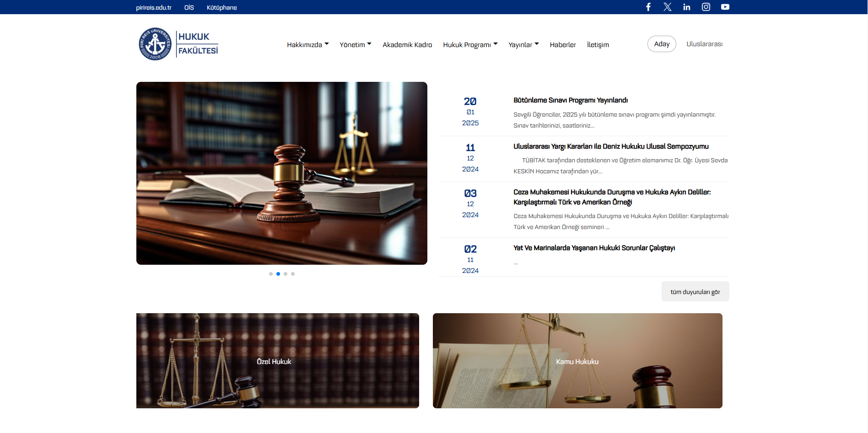This screenshot has height=433, width=868.
Task: Open the Deniz Hukuku Ulusal Sempozyumu announcement
Action: click(611, 146)
